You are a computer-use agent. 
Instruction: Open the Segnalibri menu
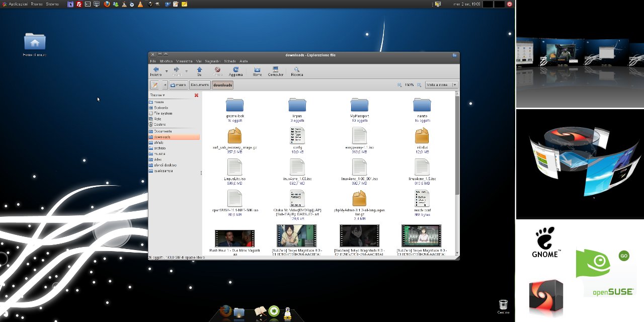pos(212,61)
